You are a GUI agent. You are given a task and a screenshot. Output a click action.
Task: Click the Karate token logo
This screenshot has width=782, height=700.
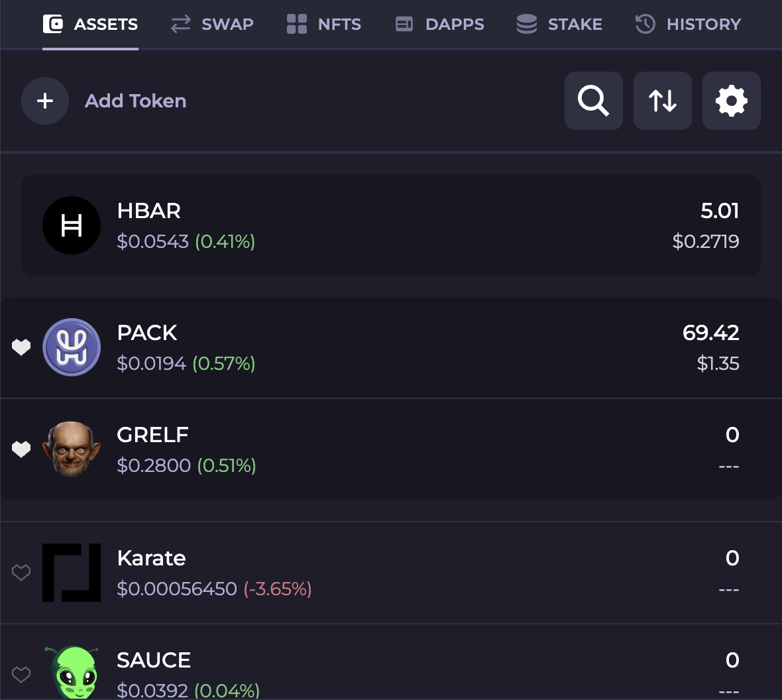pyautogui.click(x=72, y=573)
